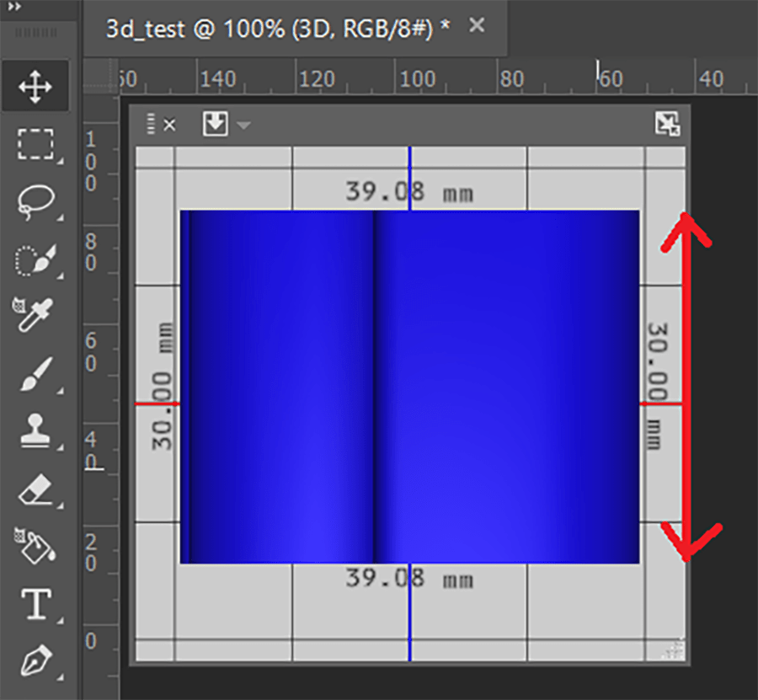The height and width of the screenshot is (700, 758).
Task: Select the Clone Stamp tool
Action: [35, 430]
